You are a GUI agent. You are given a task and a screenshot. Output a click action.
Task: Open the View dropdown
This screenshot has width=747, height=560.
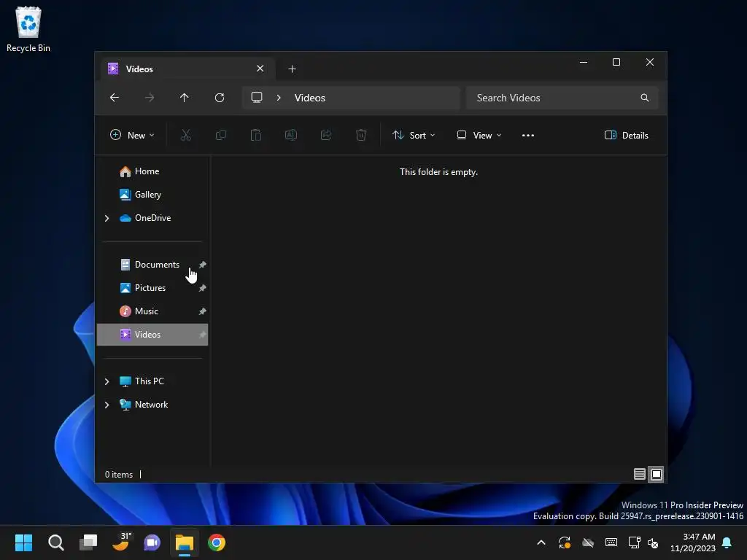pos(479,135)
